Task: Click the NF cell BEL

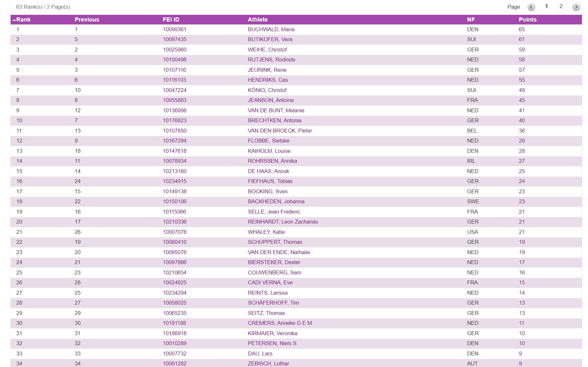Action: [x=472, y=131]
